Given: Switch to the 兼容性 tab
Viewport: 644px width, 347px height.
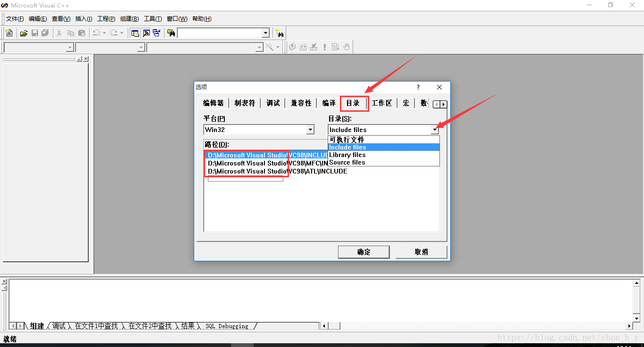Looking at the screenshot, I should pos(301,103).
